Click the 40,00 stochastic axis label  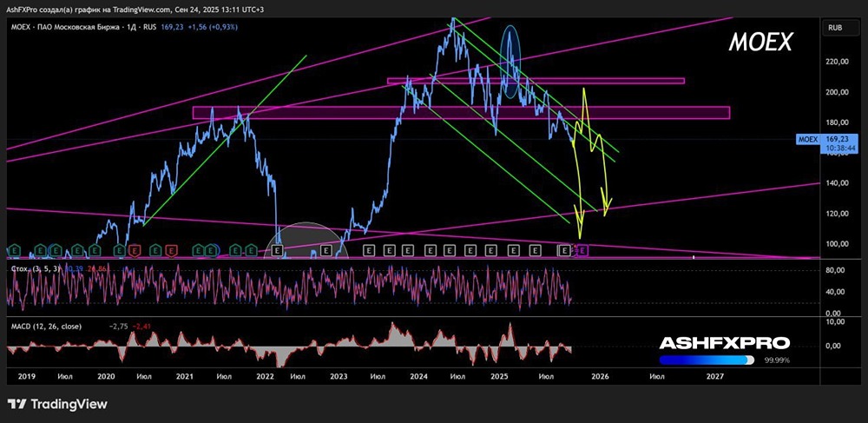pos(837,292)
